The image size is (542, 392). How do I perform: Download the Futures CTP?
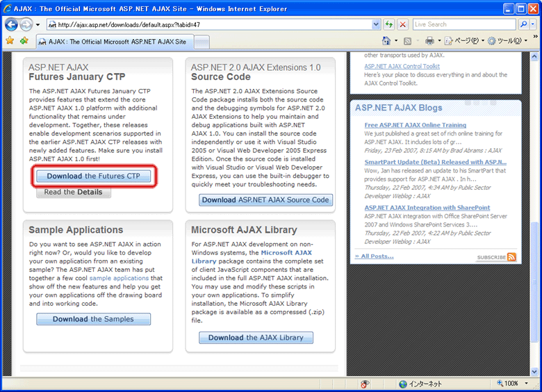pyautogui.click(x=94, y=176)
